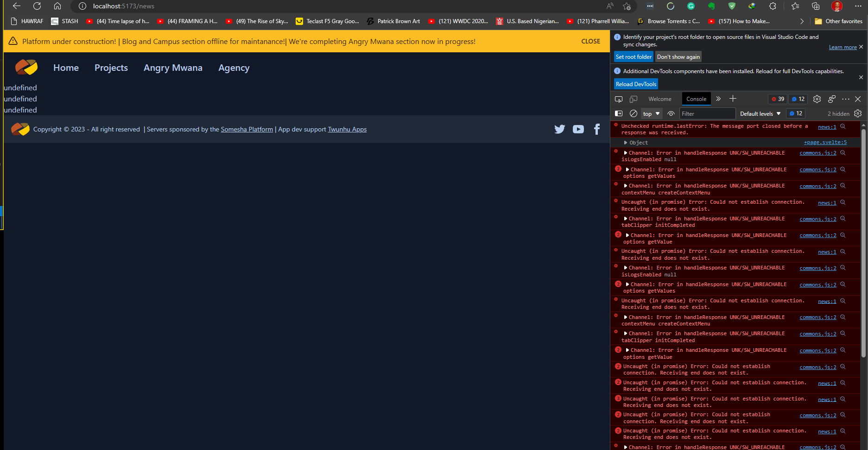Screen dimensions: 868x450
Task: Switch to the Welcome tab in DevTools
Action: pos(660,99)
